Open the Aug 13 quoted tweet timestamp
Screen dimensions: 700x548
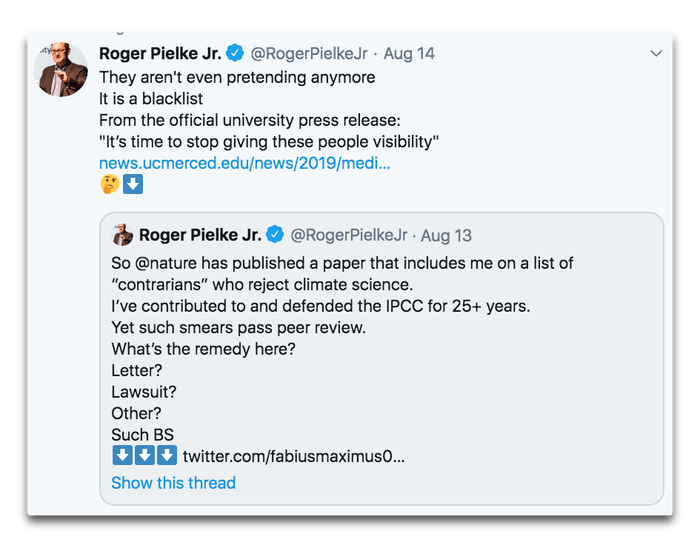[446, 236]
